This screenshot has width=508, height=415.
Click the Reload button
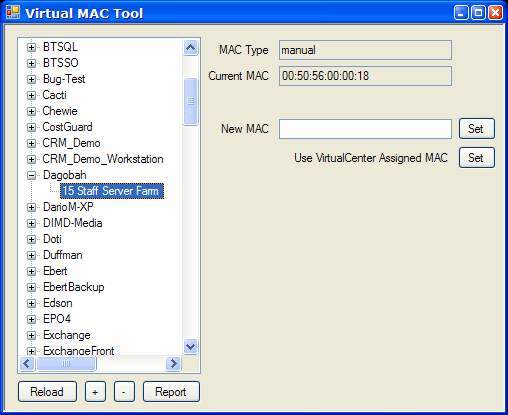point(47,392)
